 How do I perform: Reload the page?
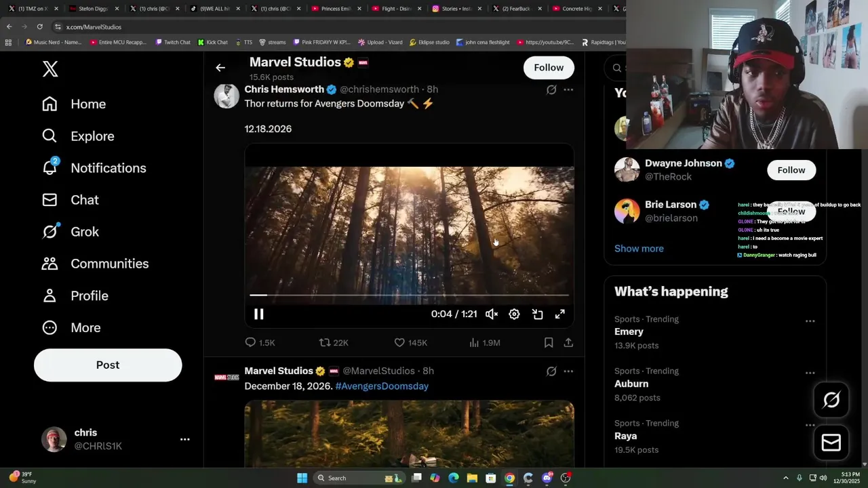coord(40,26)
